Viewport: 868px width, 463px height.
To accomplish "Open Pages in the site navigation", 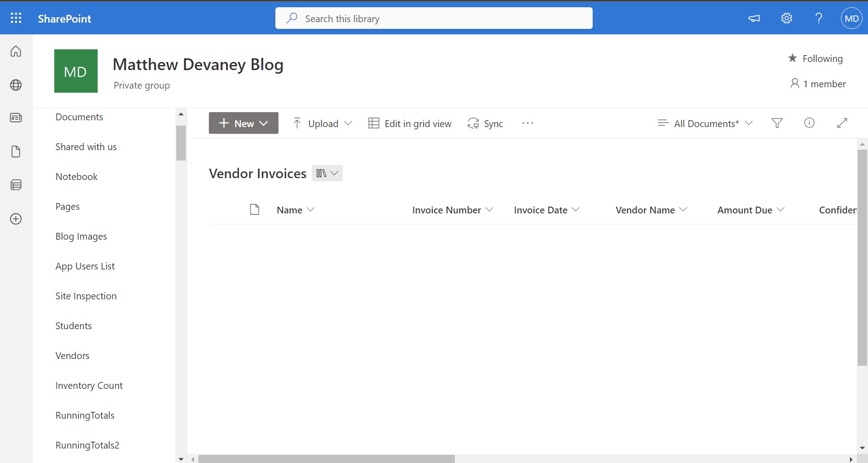I will (67, 206).
